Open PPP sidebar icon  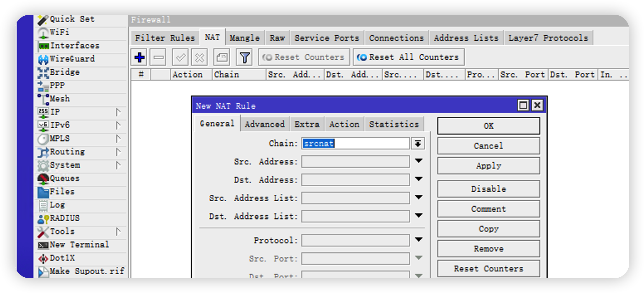(x=43, y=86)
